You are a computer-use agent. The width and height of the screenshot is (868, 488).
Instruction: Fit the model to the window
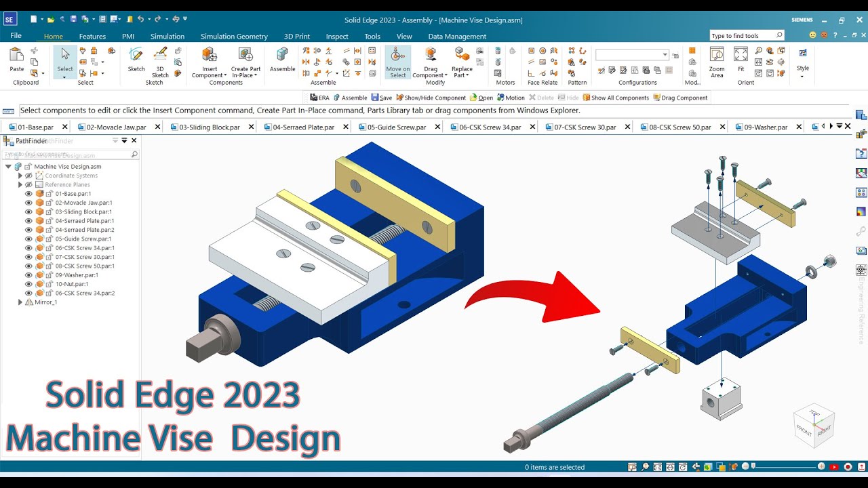point(741,60)
